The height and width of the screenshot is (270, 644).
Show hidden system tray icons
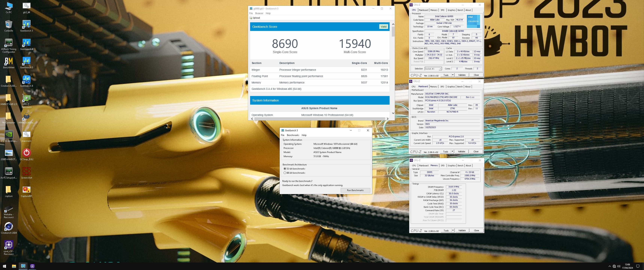(x=610, y=266)
